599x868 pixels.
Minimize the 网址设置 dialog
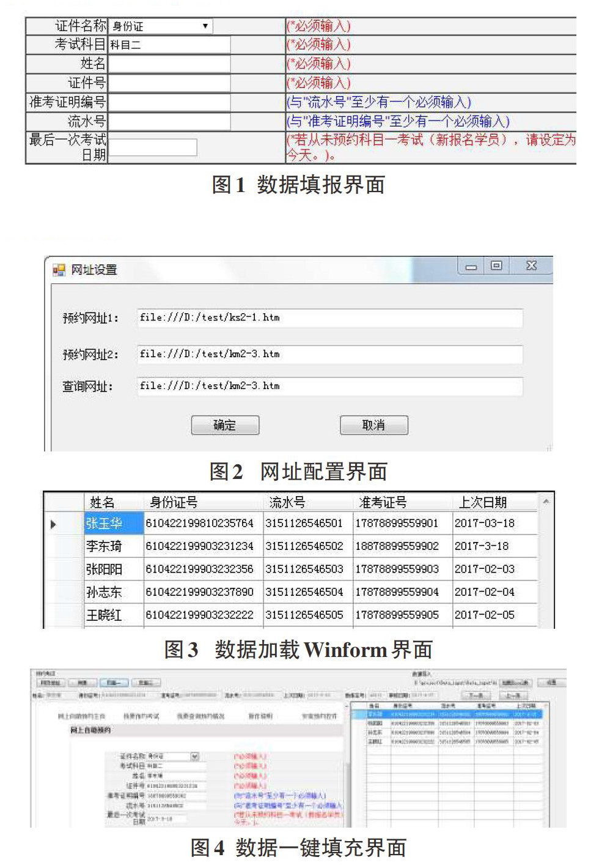(471, 267)
